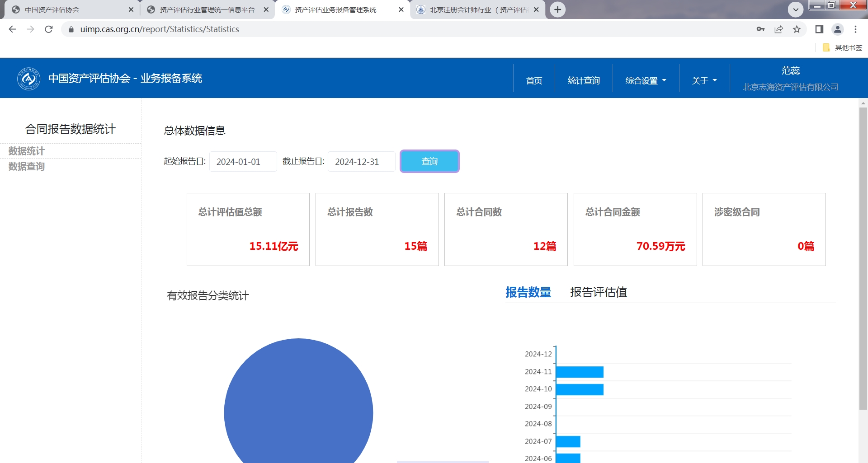This screenshot has width=868, height=463.
Task: Click the 起始报告日 date field
Action: (243, 162)
